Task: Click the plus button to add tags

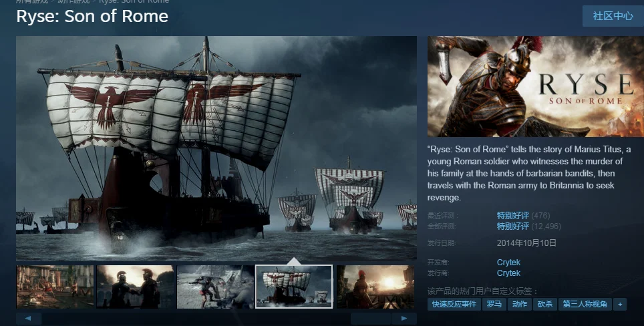Action: [x=620, y=304]
